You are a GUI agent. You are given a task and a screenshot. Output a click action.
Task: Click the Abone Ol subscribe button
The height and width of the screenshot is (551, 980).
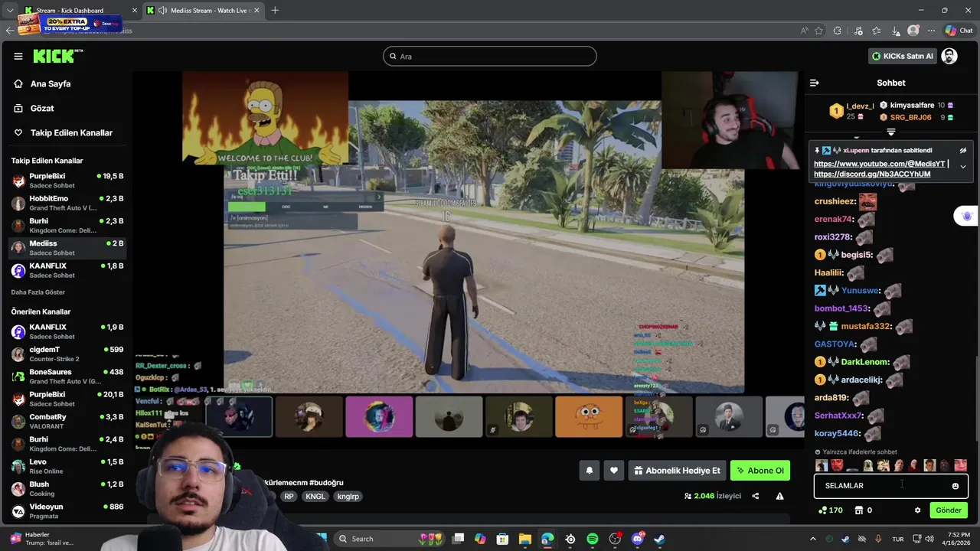(x=760, y=471)
